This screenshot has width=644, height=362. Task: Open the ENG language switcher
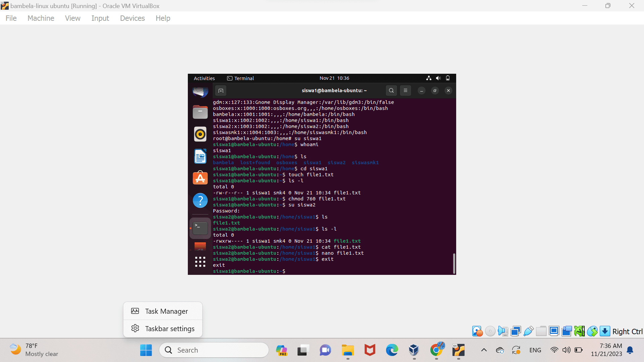pos(535,350)
